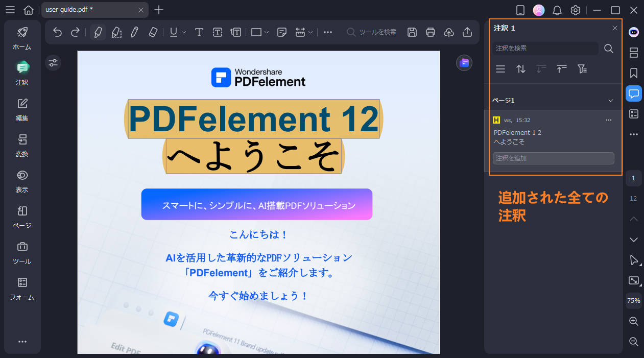The image size is (644, 358).
Task: Toggle the comment panel visibility
Action: click(x=633, y=93)
